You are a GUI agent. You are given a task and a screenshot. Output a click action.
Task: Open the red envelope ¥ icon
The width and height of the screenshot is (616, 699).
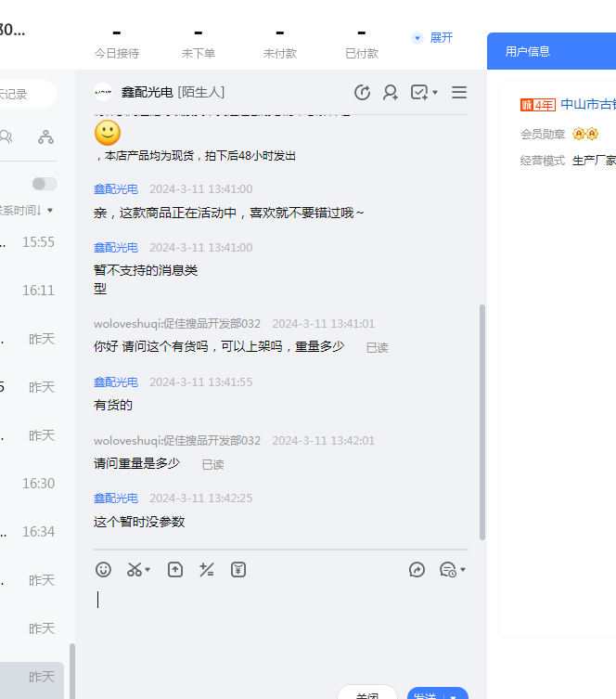238,569
